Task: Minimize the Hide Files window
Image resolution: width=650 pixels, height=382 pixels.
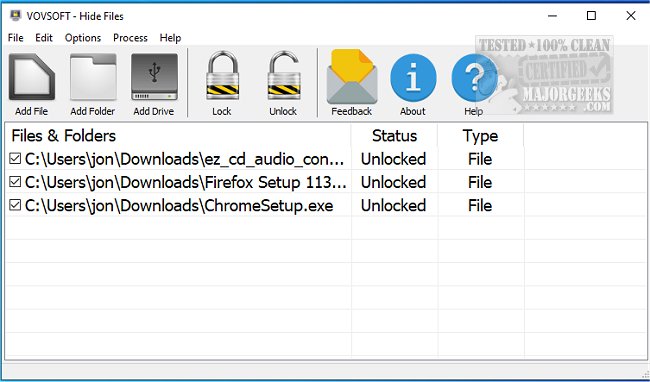Action: (552, 16)
